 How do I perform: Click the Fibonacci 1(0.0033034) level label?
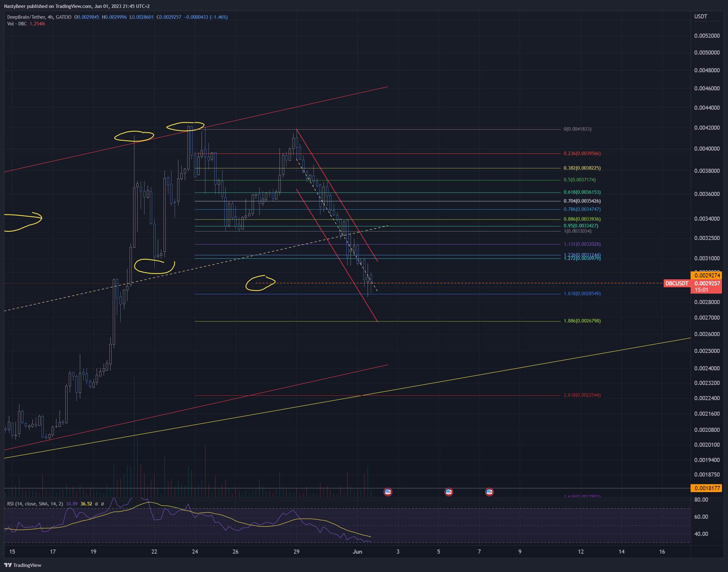click(577, 231)
